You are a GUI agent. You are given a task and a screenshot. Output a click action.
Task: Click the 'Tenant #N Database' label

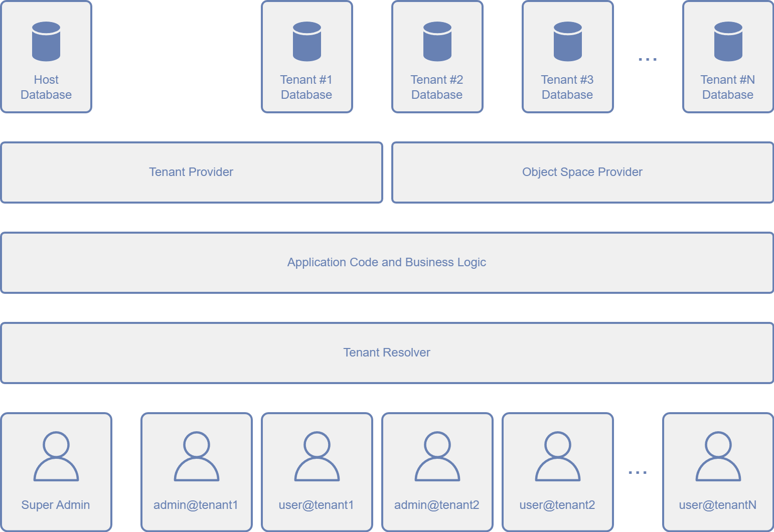click(x=728, y=87)
